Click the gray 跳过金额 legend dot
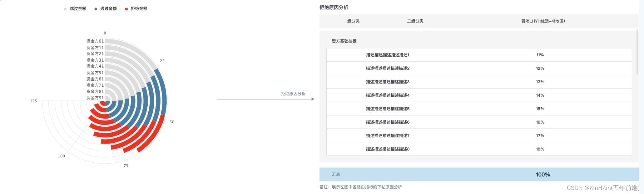Viewport: 644px width, 194px height. [65, 9]
